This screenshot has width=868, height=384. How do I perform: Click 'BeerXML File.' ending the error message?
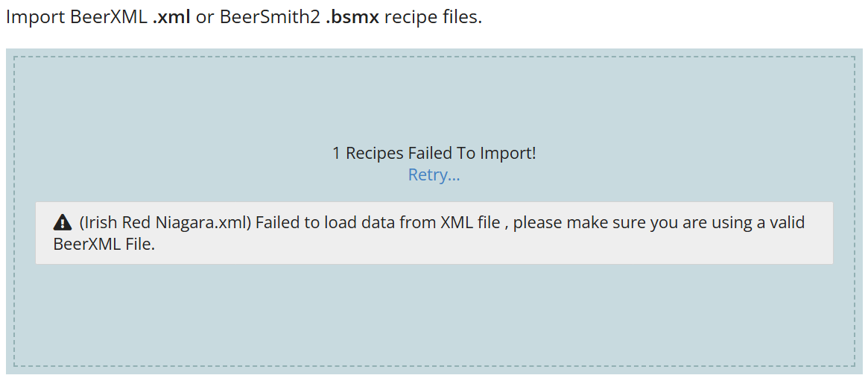pos(104,244)
